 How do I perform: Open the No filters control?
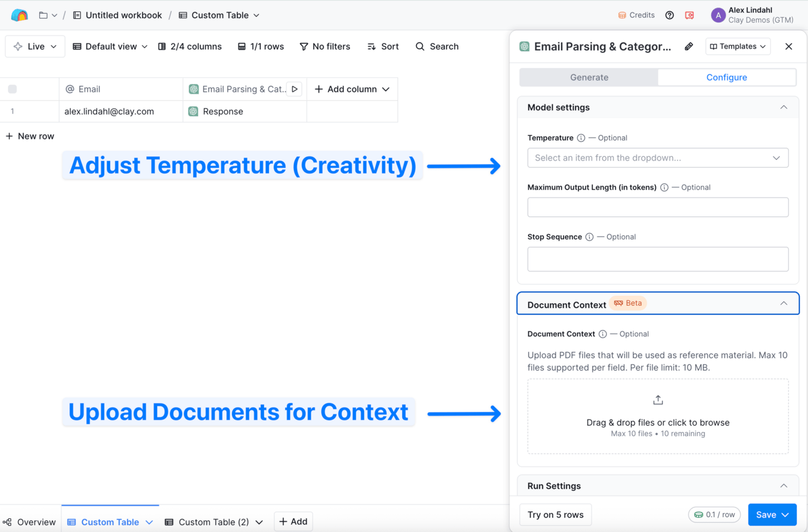325,46
